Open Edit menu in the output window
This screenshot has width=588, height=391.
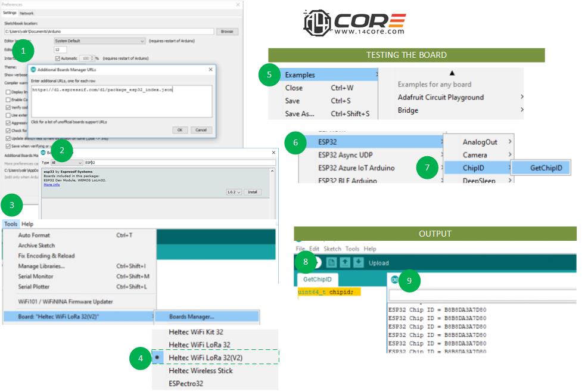click(x=314, y=249)
